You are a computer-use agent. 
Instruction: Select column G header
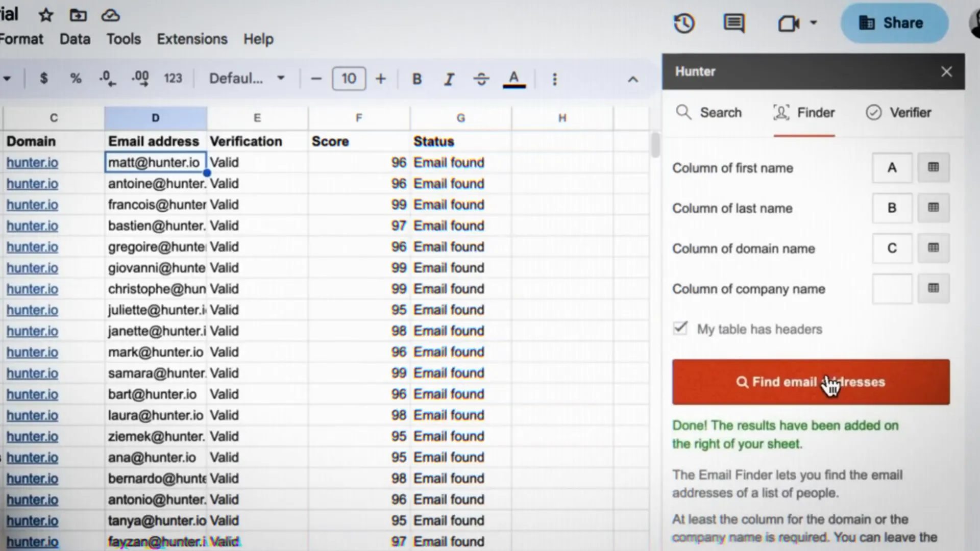pos(460,118)
